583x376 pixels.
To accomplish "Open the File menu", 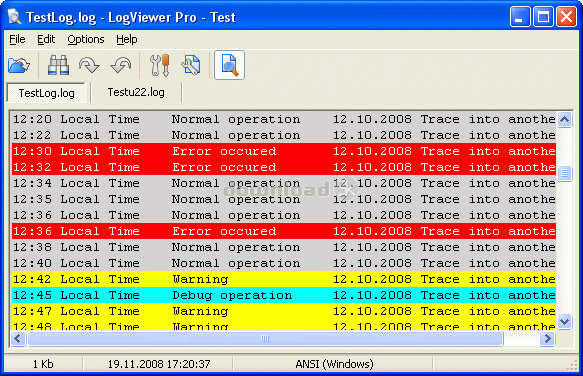I will 17,39.
